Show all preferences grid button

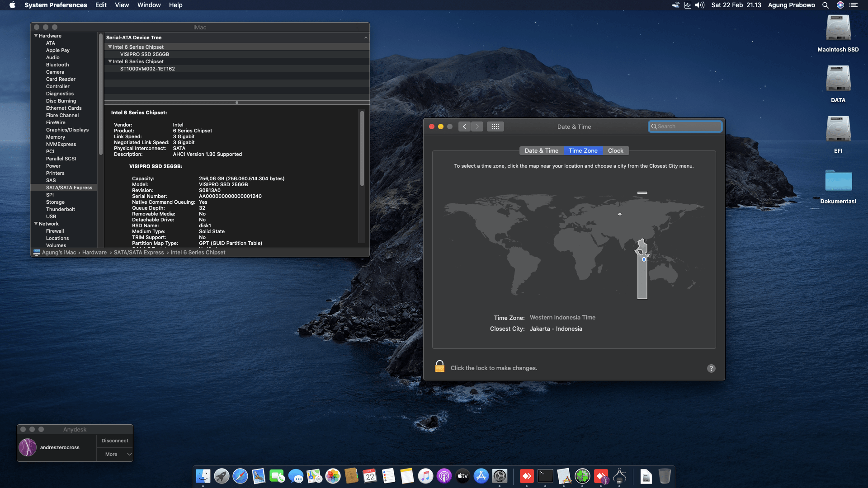(x=495, y=127)
